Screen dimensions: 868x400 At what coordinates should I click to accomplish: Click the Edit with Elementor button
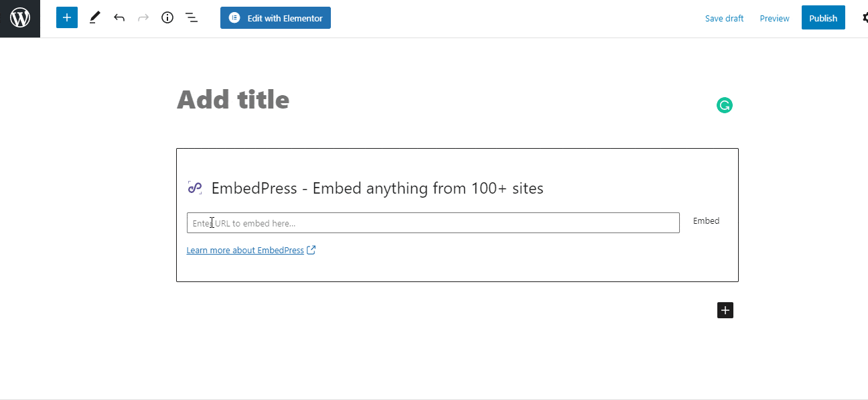[275, 18]
